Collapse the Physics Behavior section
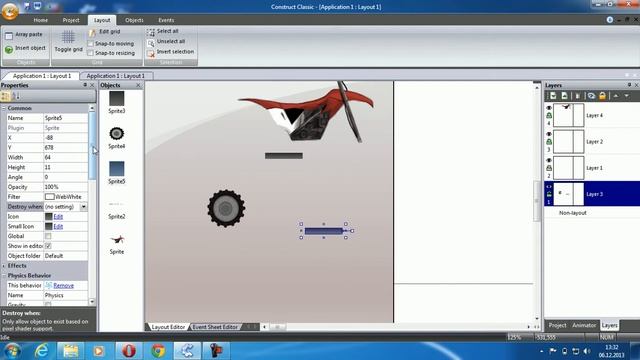640x360 pixels. pos(4,276)
